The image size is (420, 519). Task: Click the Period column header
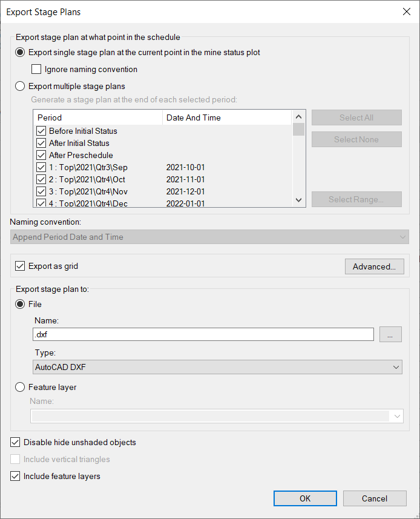(98, 117)
